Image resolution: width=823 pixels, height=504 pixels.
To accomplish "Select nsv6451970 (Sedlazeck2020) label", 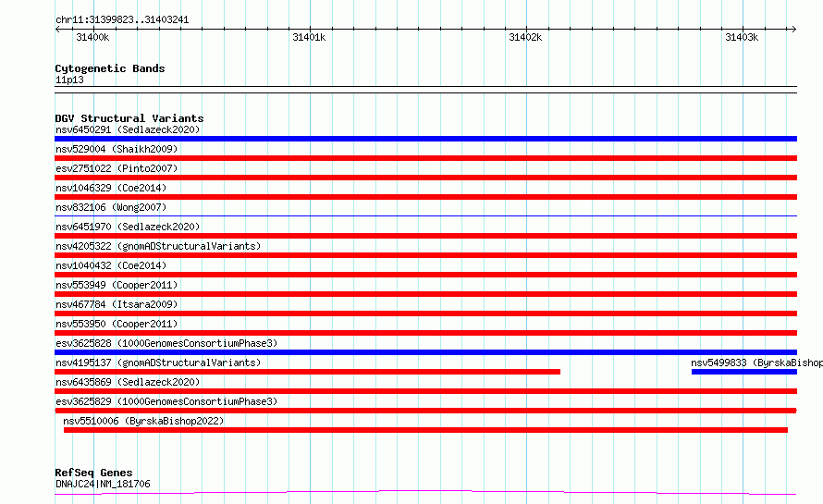I will (128, 227).
